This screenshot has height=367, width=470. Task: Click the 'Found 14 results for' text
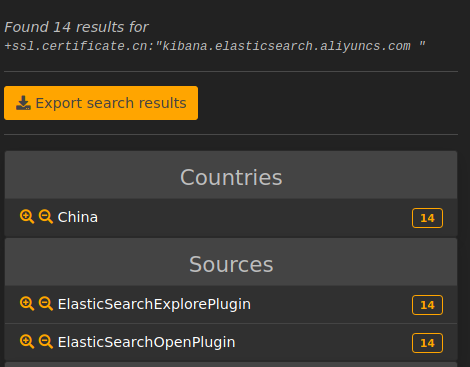(76, 27)
